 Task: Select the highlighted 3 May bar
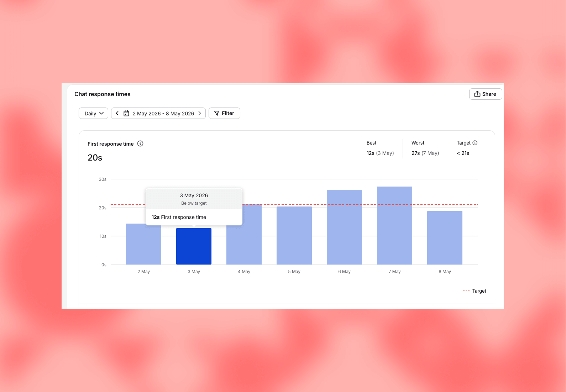pyautogui.click(x=194, y=246)
